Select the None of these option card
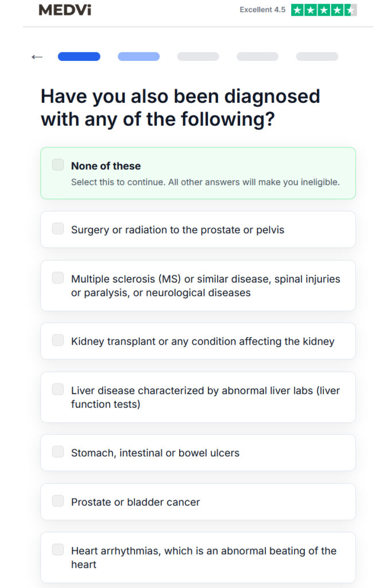 click(198, 173)
